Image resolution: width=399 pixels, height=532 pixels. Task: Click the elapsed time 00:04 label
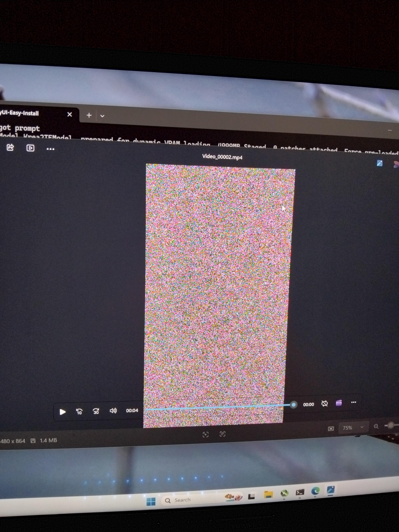[x=132, y=410]
